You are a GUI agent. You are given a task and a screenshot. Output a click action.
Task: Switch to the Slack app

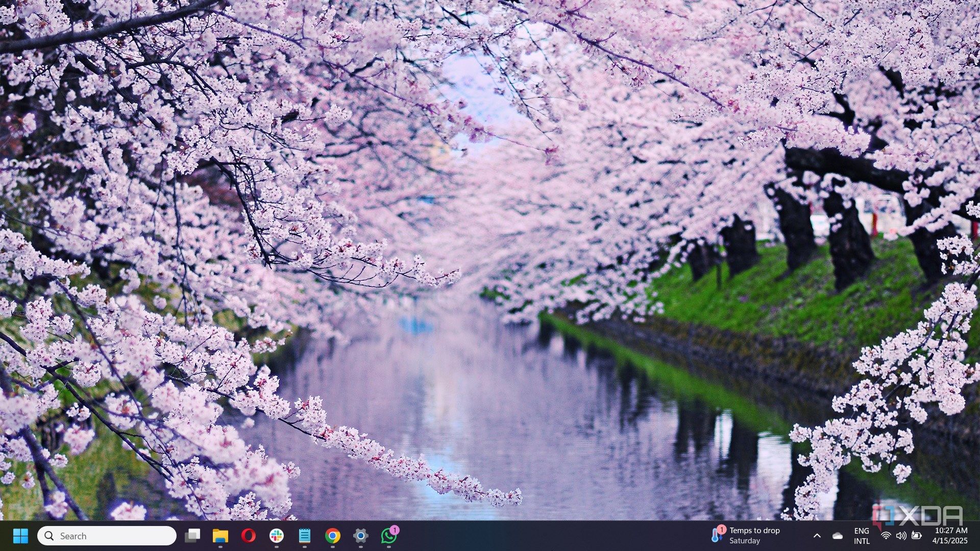(x=277, y=536)
